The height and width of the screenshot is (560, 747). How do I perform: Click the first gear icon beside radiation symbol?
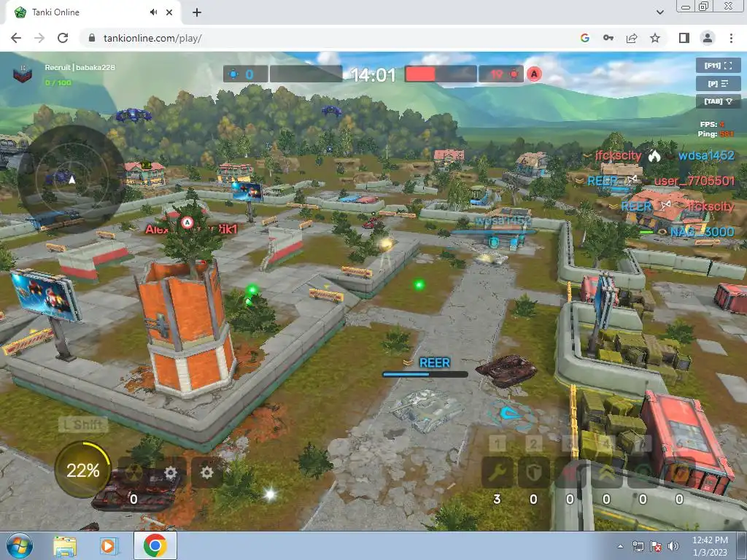171,472
